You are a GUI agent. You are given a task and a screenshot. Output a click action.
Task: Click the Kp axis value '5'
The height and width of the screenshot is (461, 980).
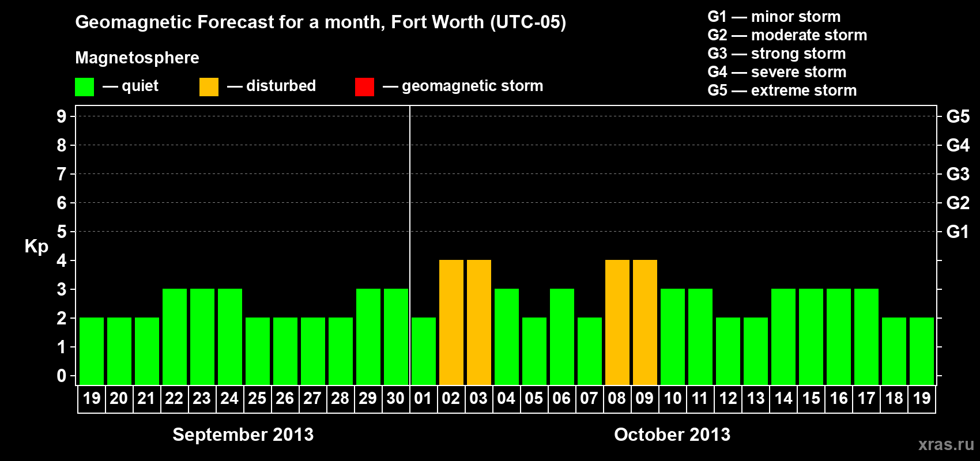tap(62, 232)
